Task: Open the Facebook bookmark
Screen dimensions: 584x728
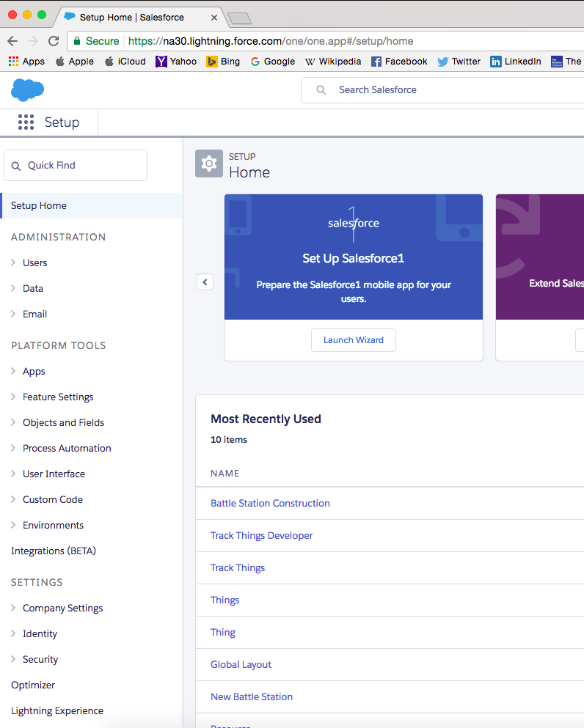Action: [399, 62]
